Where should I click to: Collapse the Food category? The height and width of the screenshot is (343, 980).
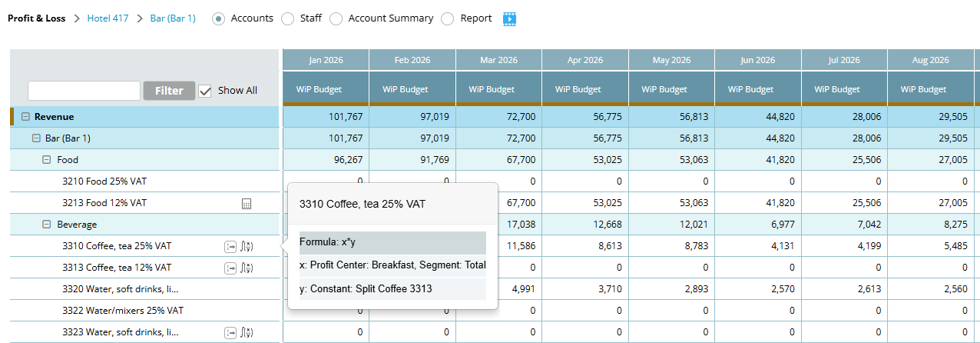point(47,160)
